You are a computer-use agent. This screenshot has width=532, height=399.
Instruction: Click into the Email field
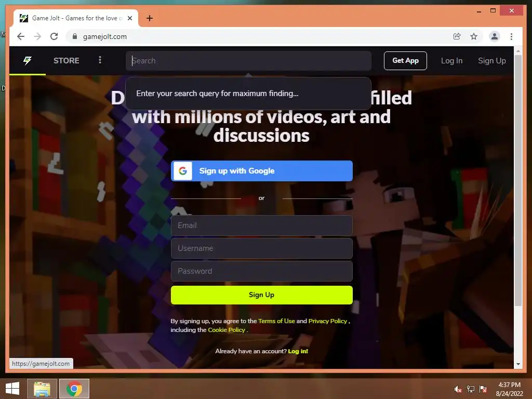262,225
